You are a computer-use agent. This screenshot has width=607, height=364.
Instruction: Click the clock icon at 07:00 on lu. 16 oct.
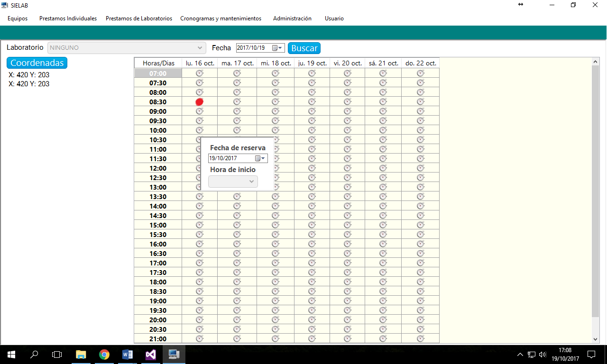pos(200,73)
